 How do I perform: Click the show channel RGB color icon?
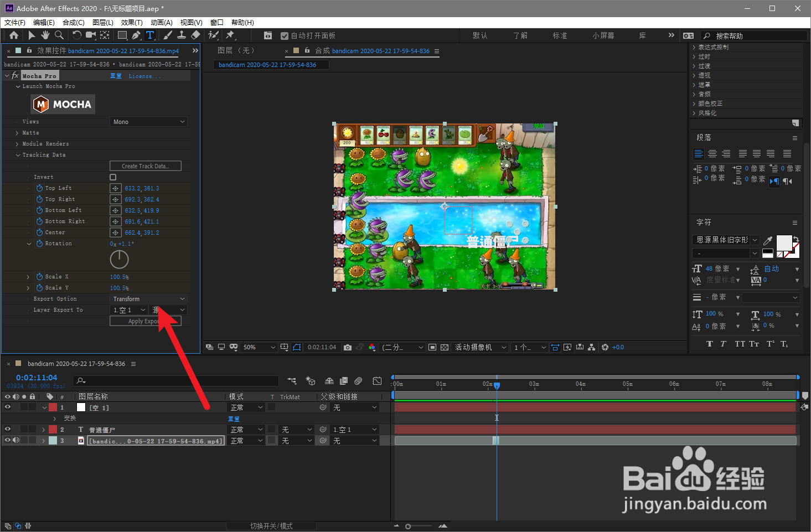click(x=372, y=347)
